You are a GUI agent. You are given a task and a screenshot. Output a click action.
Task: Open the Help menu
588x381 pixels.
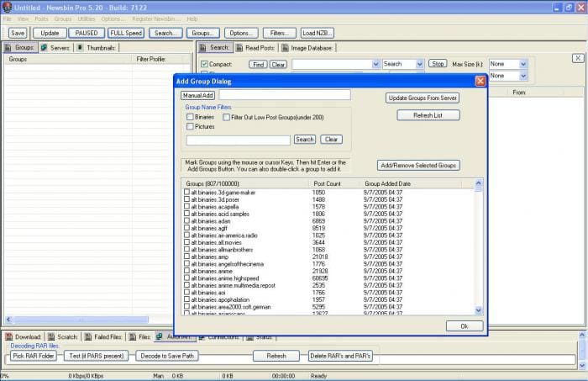point(192,19)
